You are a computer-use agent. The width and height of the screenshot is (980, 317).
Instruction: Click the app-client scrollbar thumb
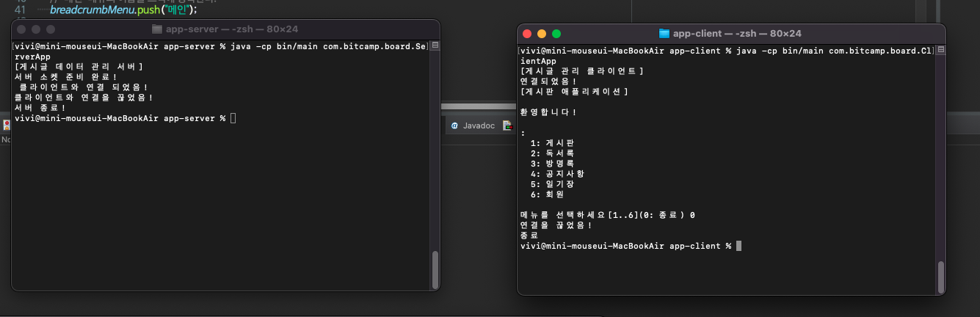click(x=940, y=276)
